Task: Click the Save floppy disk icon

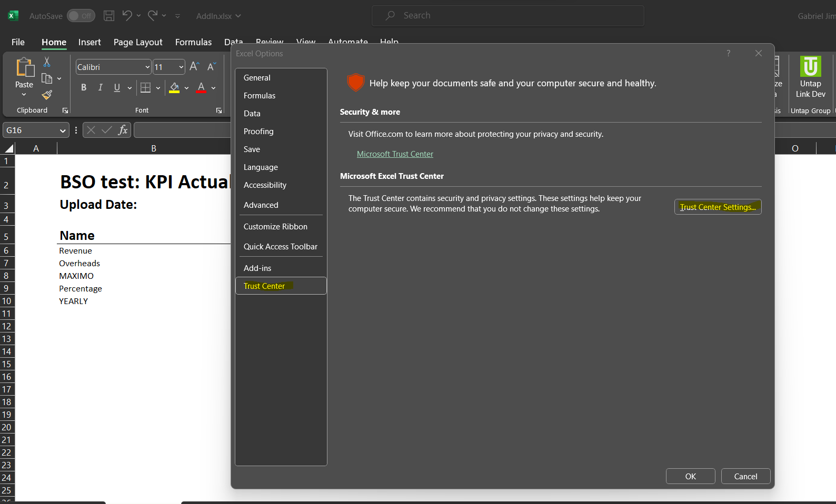Action: (x=109, y=16)
